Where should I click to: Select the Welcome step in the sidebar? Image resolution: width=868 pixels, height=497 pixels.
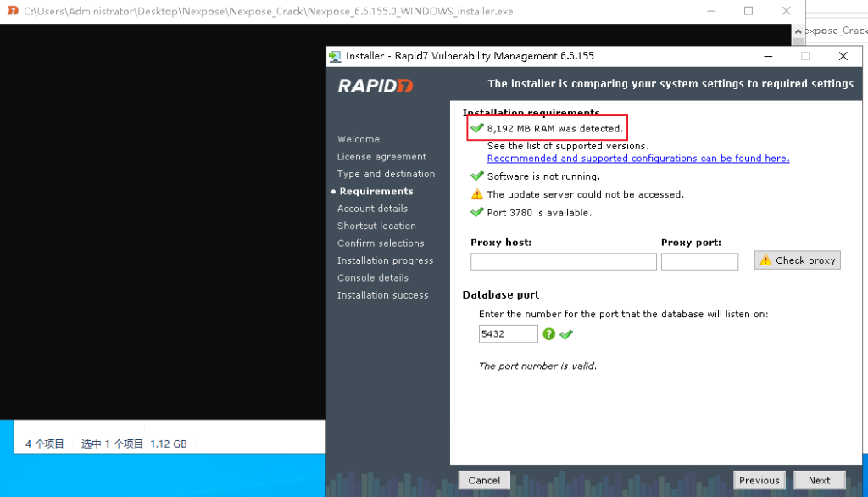point(359,139)
